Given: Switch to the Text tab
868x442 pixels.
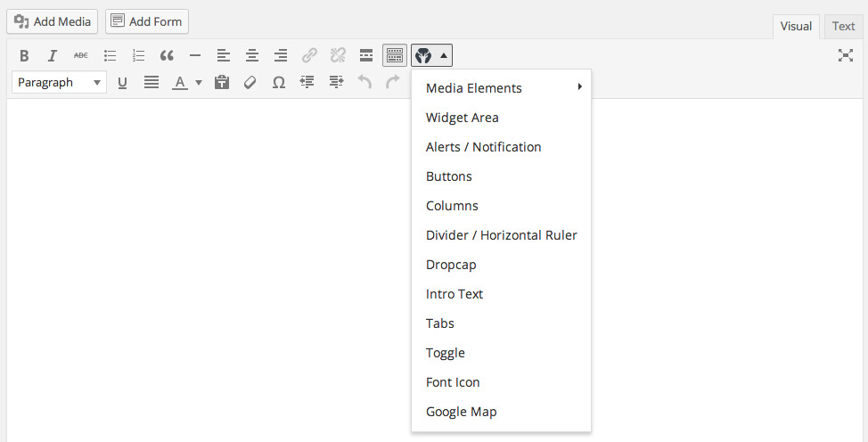Looking at the screenshot, I should [843, 27].
